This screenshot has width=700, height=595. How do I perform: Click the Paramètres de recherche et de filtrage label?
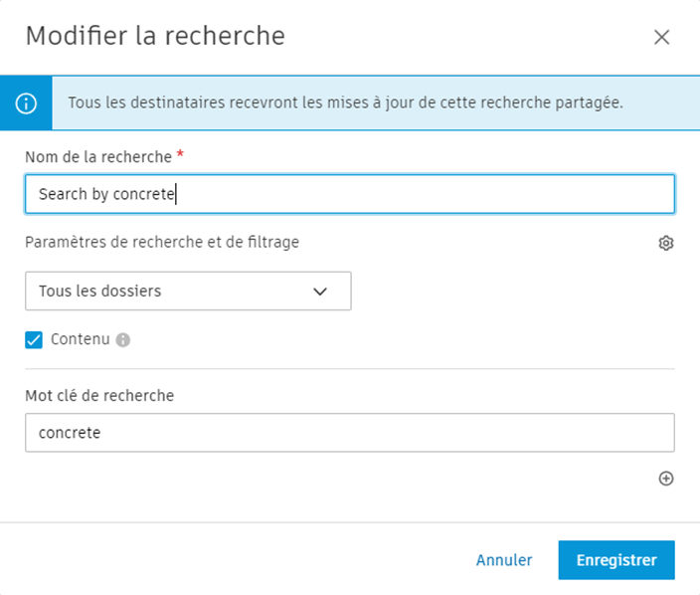tap(162, 242)
